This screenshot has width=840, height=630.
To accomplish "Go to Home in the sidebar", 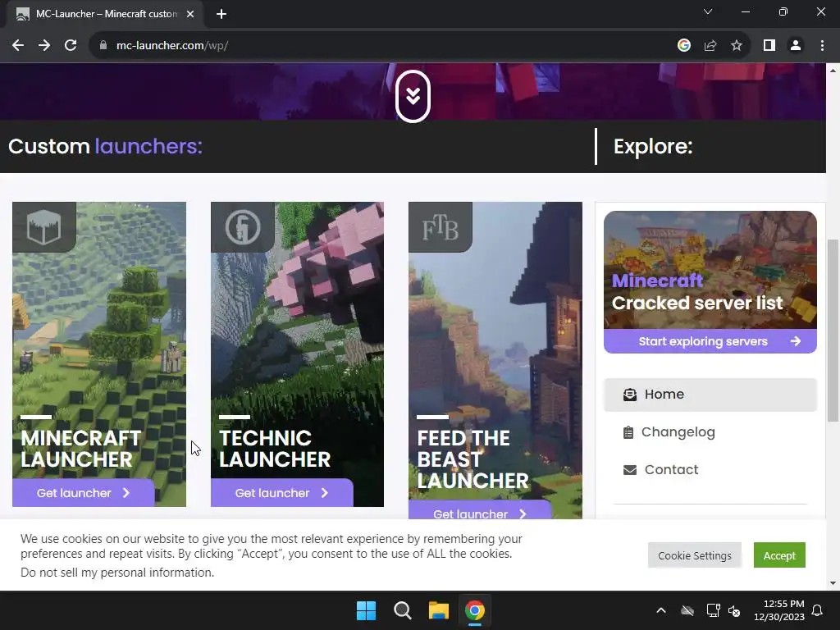I will tap(710, 395).
